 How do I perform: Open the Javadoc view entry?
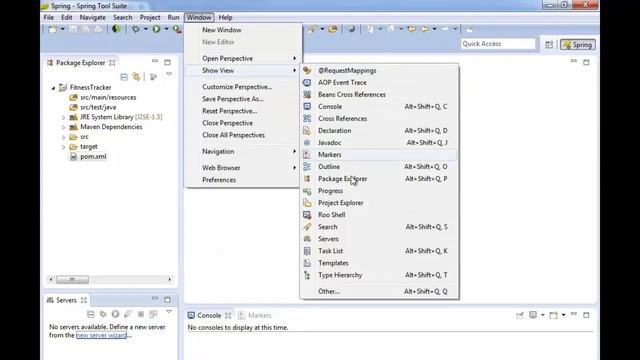tap(379, 142)
